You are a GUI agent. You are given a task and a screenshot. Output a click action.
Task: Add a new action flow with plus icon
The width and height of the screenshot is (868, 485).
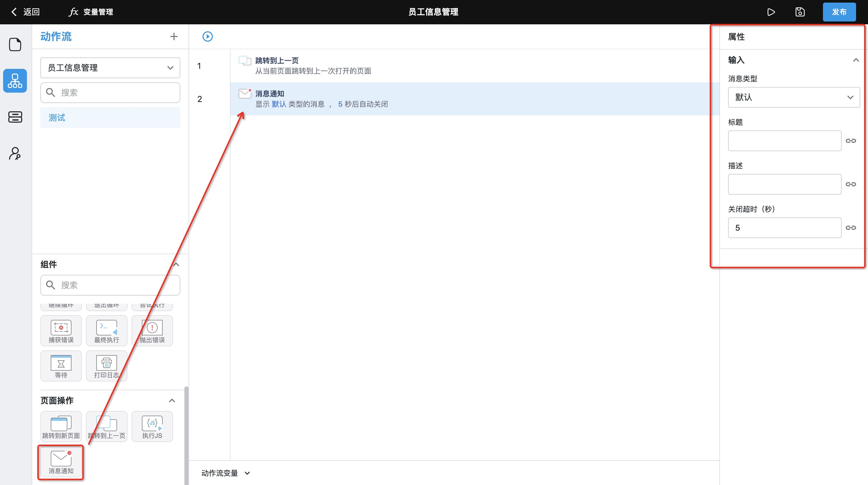click(x=174, y=36)
